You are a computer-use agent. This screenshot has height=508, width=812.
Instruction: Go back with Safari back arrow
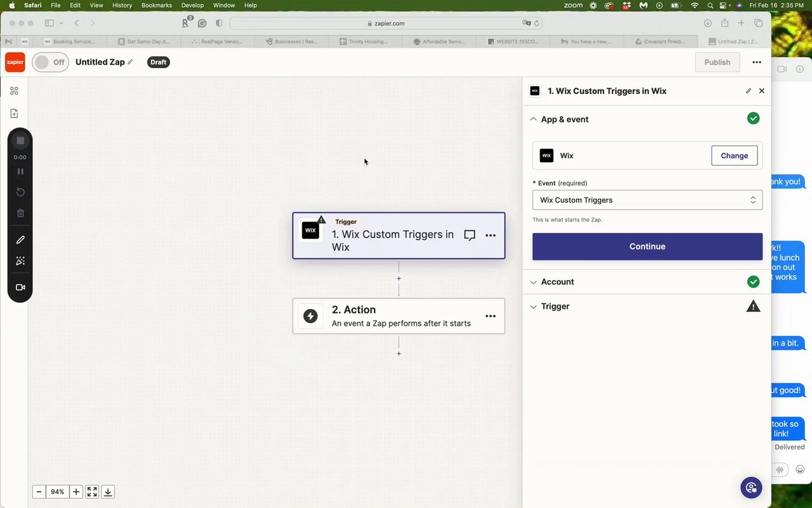(x=76, y=23)
